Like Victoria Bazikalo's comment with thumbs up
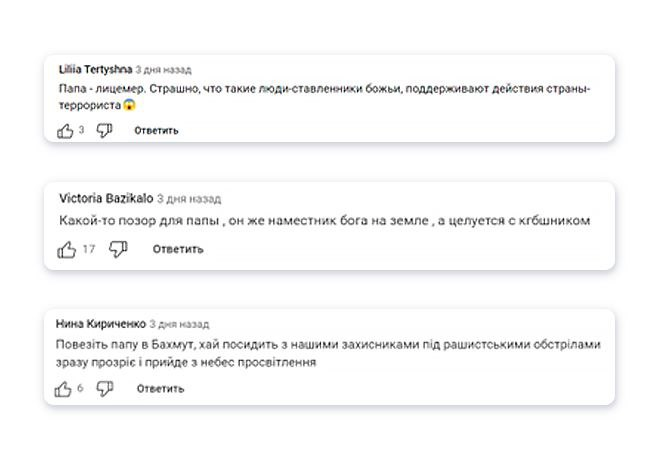The width and height of the screenshot is (661, 460). point(66,250)
